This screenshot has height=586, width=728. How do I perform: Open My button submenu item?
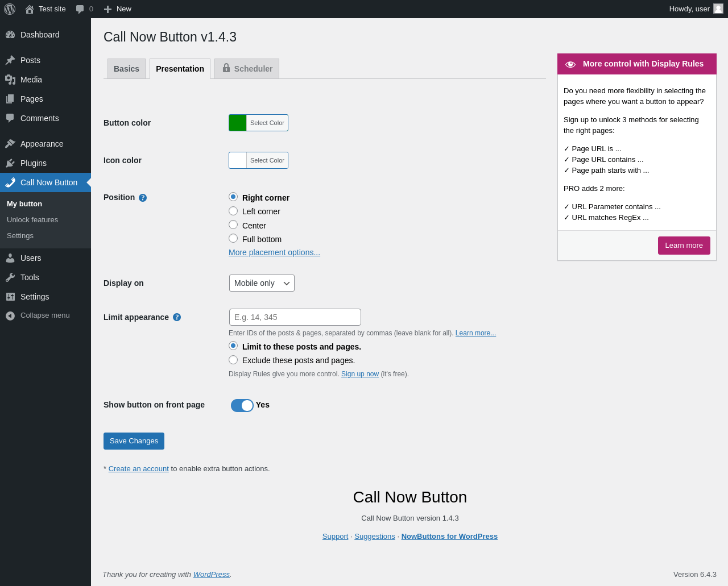(x=24, y=203)
